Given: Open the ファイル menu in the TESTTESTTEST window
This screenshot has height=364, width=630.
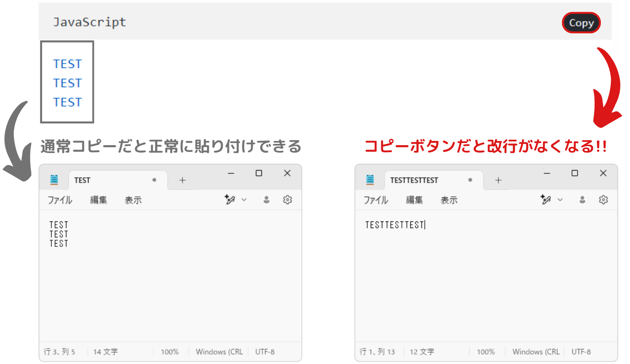Looking at the screenshot, I should pos(376,200).
